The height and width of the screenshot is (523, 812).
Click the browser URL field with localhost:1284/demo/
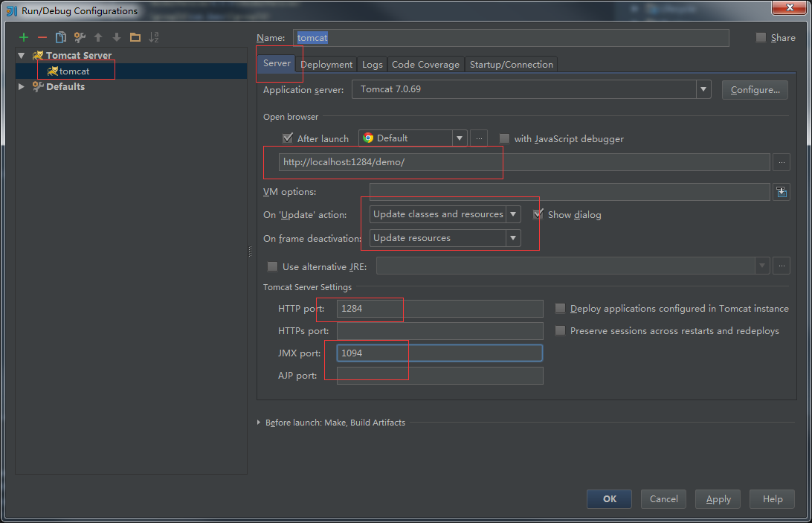tap(524, 162)
